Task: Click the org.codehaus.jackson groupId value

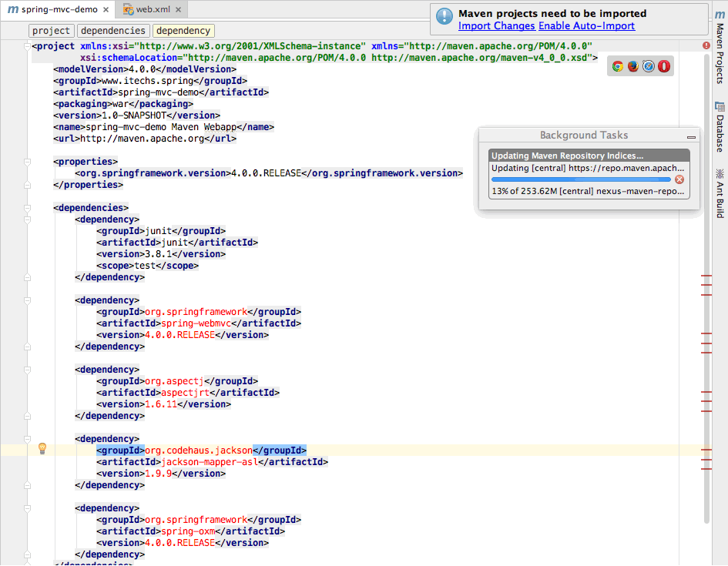Action: click(x=199, y=450)
